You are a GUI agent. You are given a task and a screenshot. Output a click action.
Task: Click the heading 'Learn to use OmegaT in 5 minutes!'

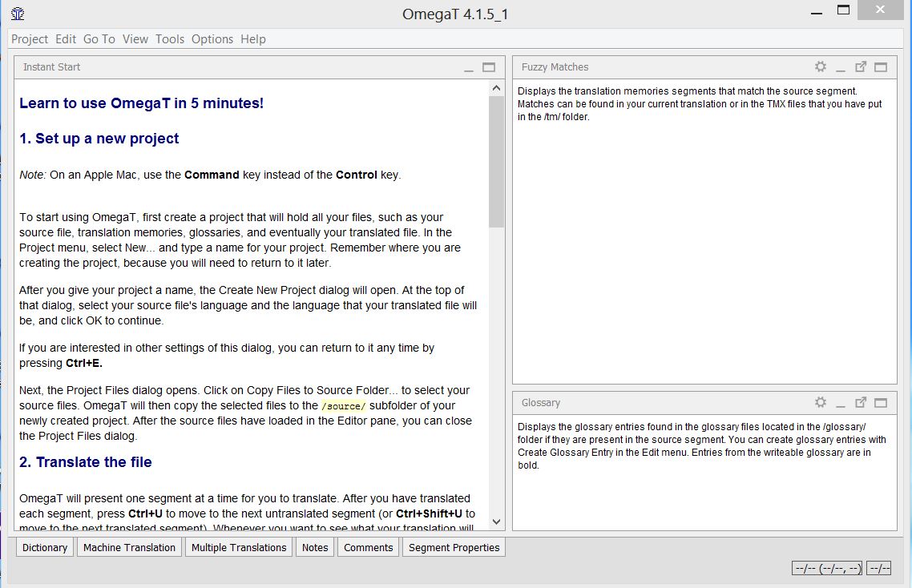[x=141, y=103]
